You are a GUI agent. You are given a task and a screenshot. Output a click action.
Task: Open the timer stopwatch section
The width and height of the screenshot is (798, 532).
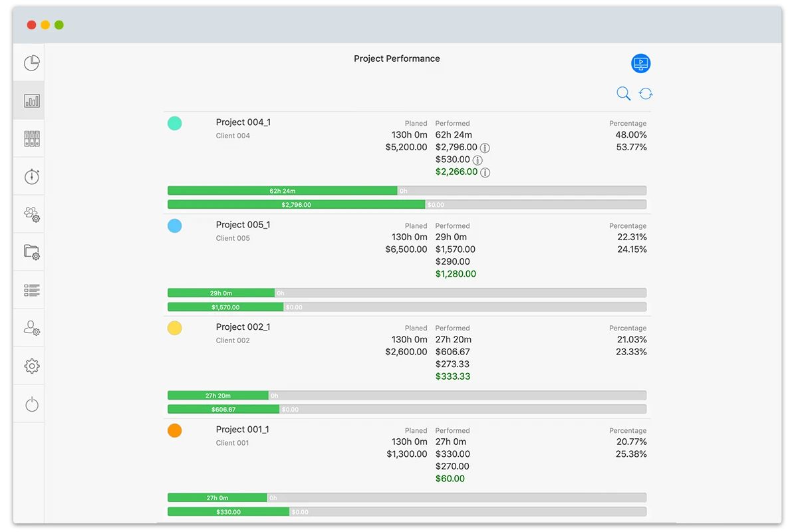point(31,176)
